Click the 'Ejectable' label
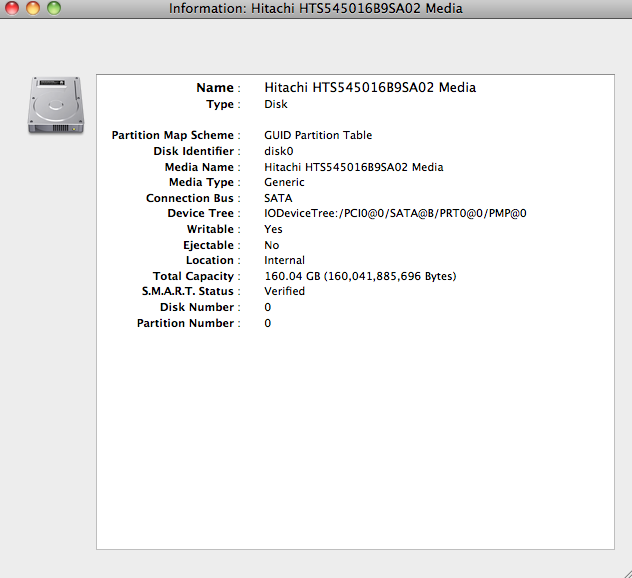Image resolution: width=632 pixels, height=578 pixels. [x=208, y=245]
